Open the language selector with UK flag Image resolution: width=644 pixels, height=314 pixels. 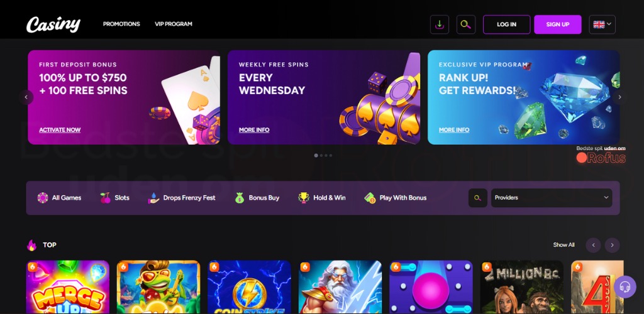click(x=602, y=24)
